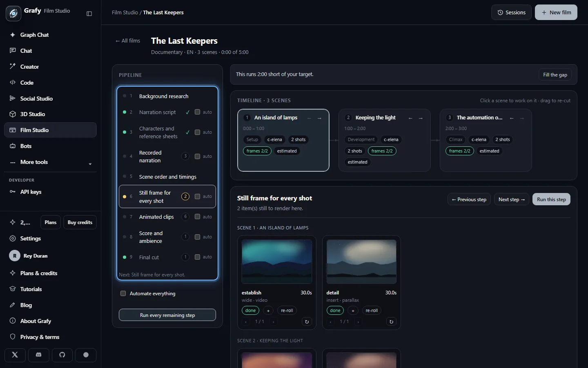Go to the Next step
588x368 pixels.
(x=512, y=200)
